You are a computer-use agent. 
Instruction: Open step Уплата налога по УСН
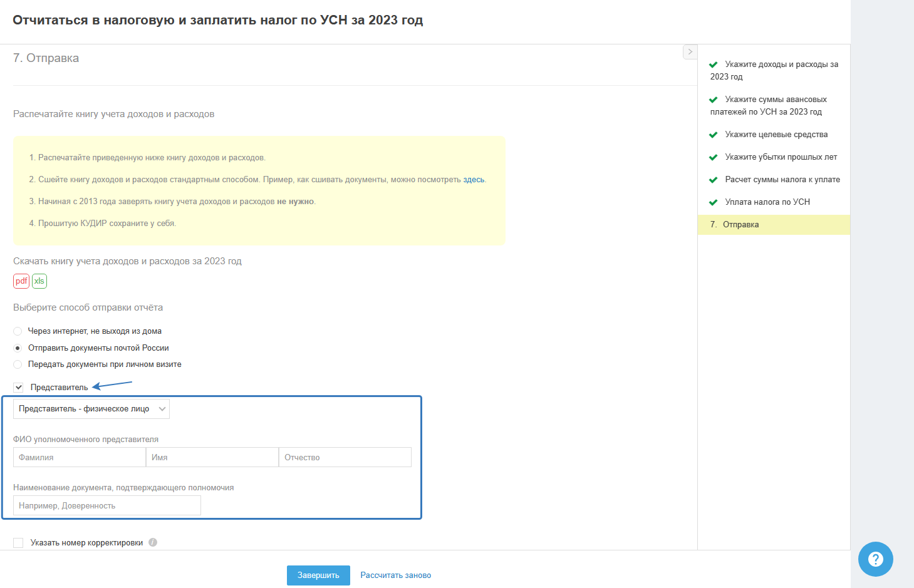click(767, 202)
